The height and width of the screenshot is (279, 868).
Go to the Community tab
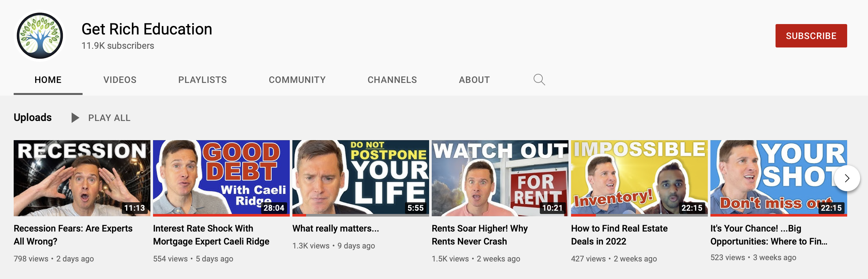(x=297, y=80)
